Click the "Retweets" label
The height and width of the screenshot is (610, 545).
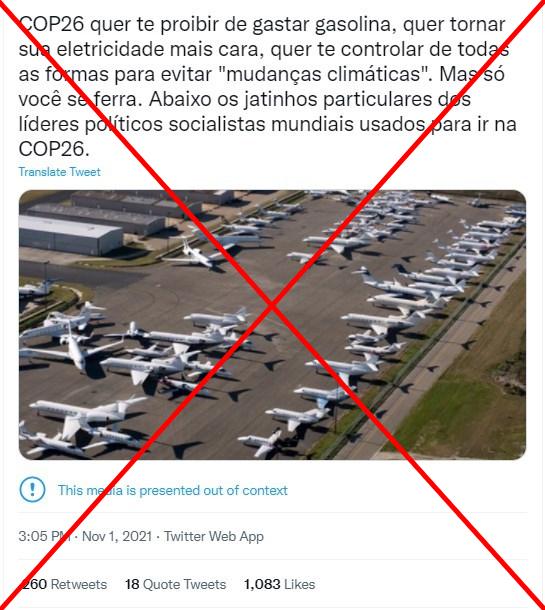pyautogui.click(x=79, y=584)
